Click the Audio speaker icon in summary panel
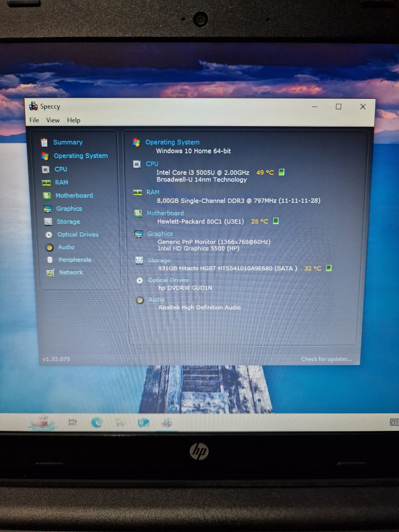Image resolution: width=399 pixels, height=532 pixels. [x=140, y=300]
